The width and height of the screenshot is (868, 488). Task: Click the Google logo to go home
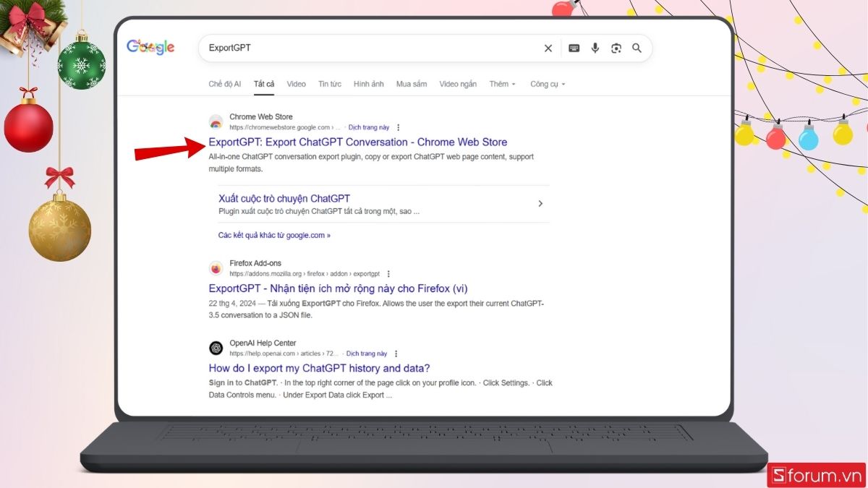(150, 46)
